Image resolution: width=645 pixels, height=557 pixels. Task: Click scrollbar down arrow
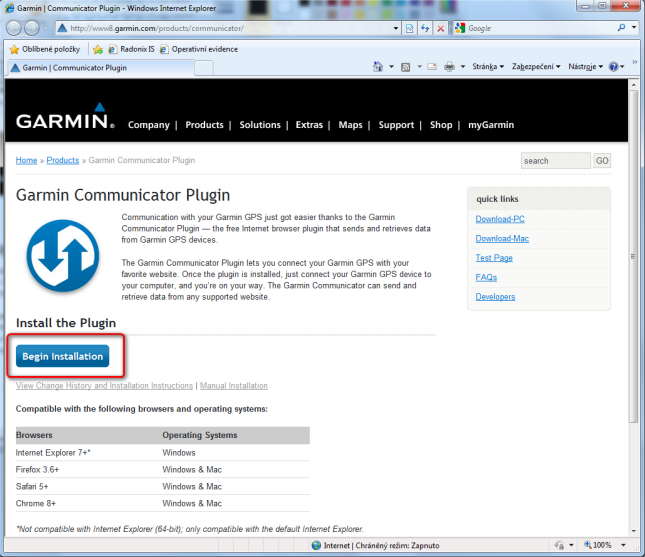633,531
